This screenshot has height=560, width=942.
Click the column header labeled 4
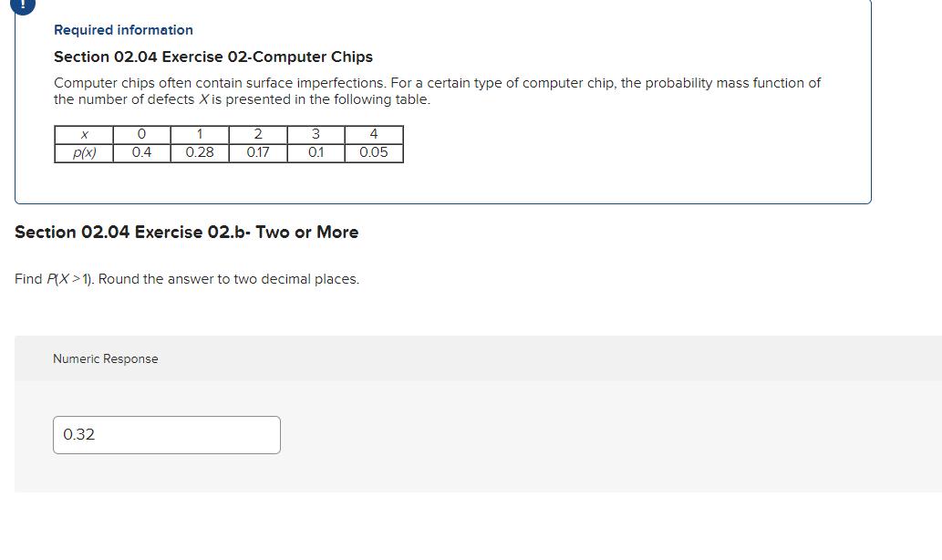pyautogui.click(x=373, y=134)
